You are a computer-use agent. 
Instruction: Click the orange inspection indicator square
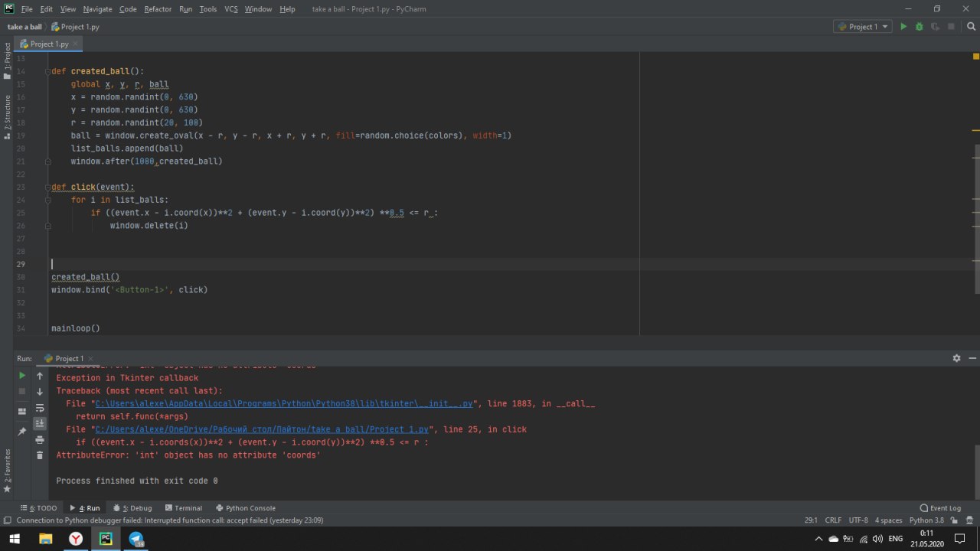click(976, 56)
